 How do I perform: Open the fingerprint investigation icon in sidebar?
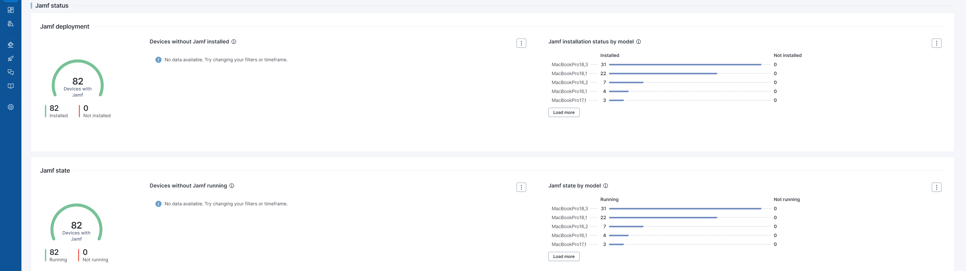click(x=11, y=24)
